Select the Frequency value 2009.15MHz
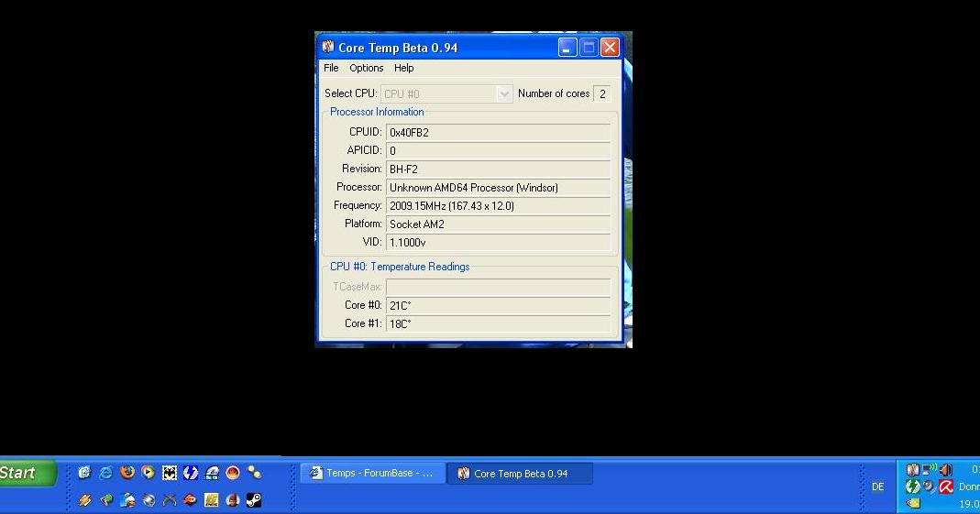980x514 pixels. [x=498, y=205]
